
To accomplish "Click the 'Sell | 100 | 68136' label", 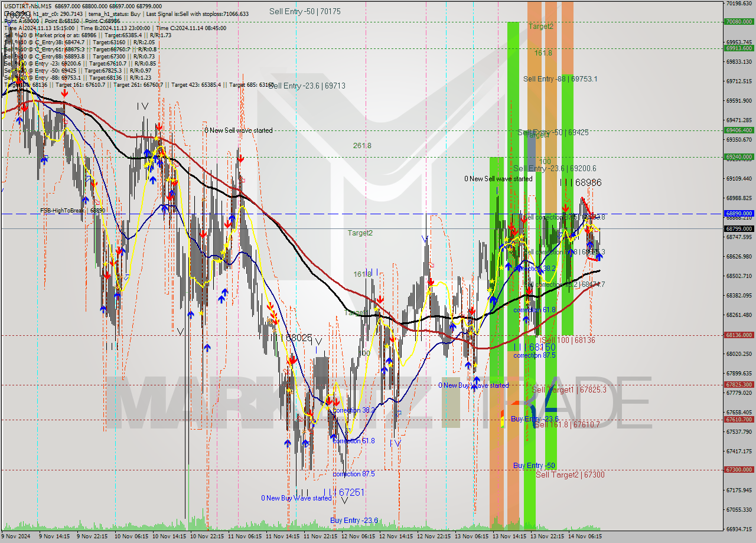I will point(568,340).
